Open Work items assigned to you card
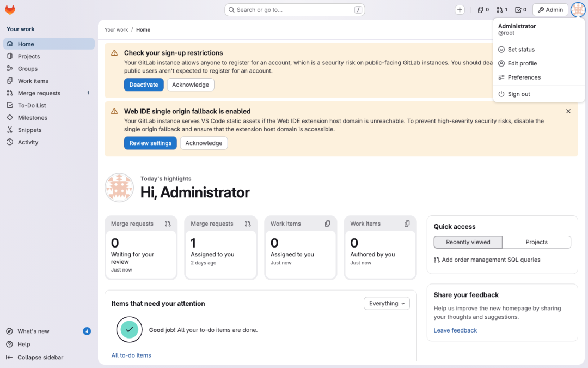588x368 pixels. click(301, 248)
